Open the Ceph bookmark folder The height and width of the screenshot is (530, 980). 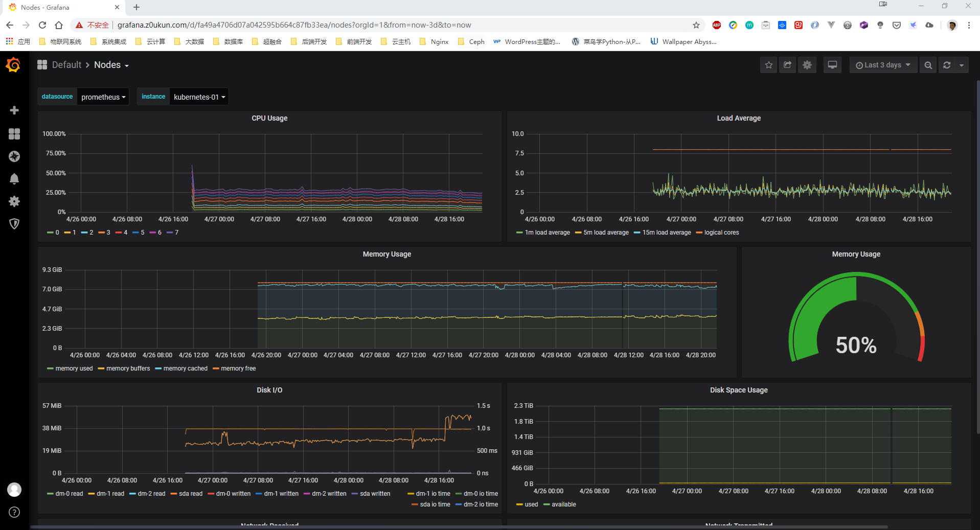[471, 42]
